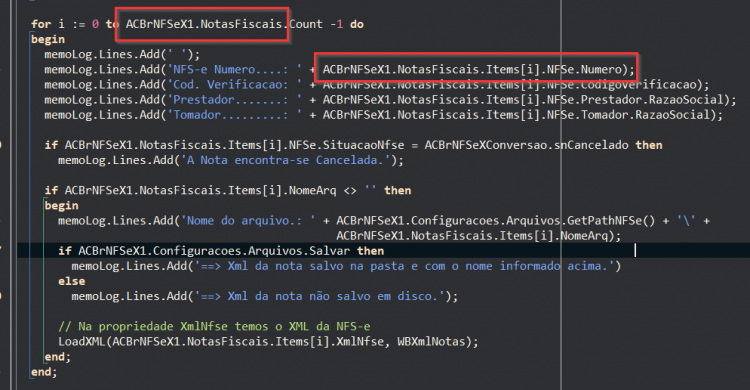Click Configuracoes.Arquivos.Salvar condition line

click(x=221, y=251)
